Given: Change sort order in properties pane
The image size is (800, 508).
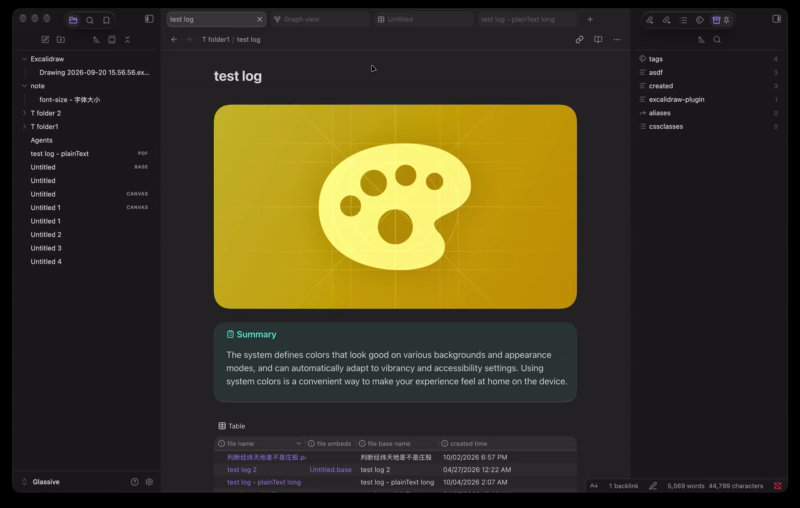Looking at the screenshot, I should click(702, 39).
